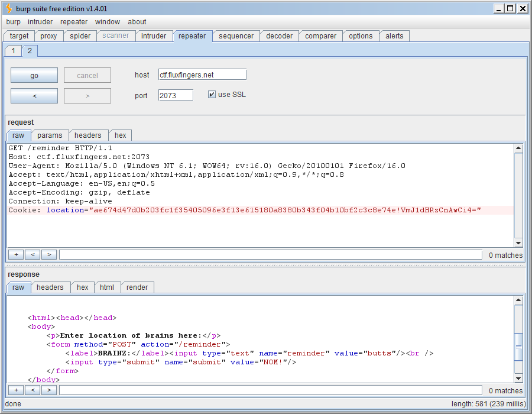Click the User-Agent header line
Viewport: 532px width, 414px height.
[x=207, y=166]
